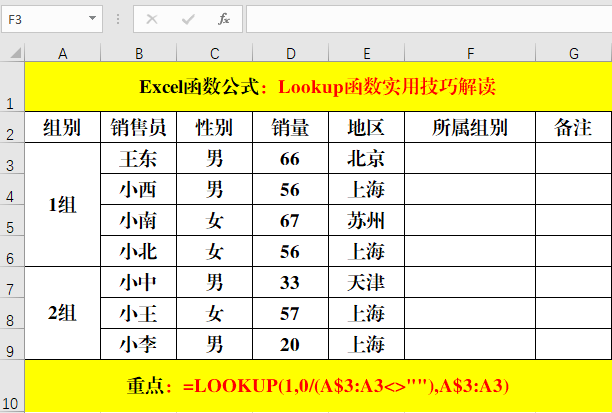
Task: Select row 4 header
Action: click(x=12, y=189)
